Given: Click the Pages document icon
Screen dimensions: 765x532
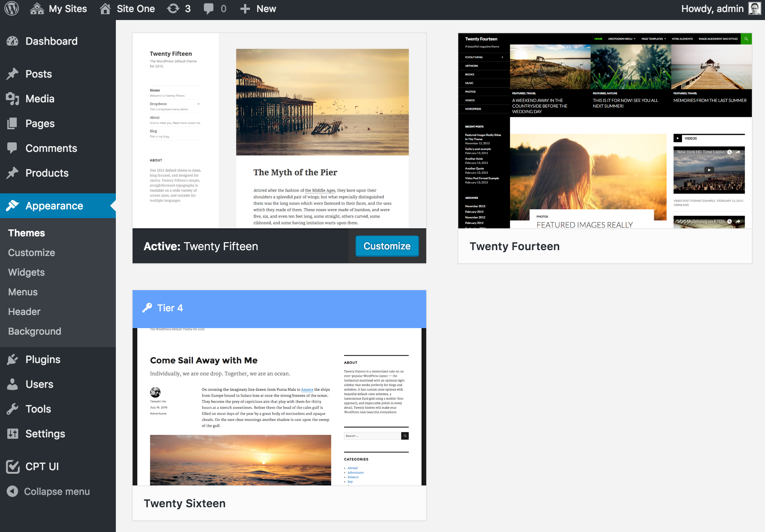Looking at the screenshot, I should (12, 123).
